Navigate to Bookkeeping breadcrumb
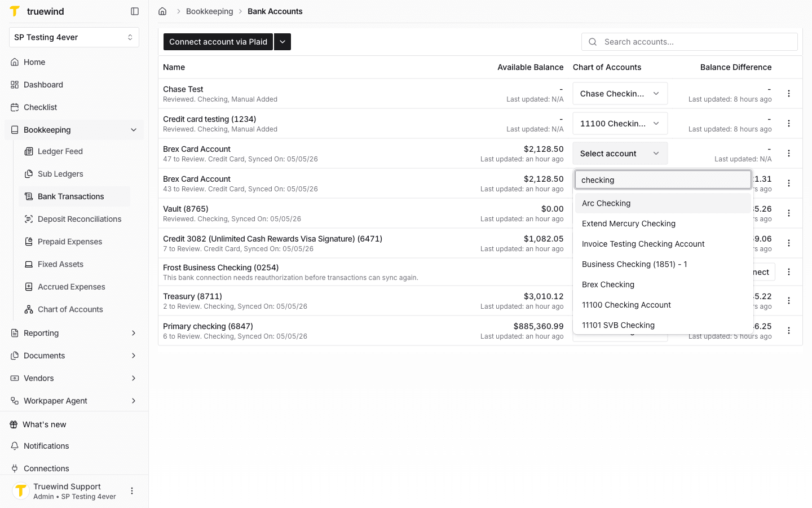 pyautogui.click(x=209, y=11)
